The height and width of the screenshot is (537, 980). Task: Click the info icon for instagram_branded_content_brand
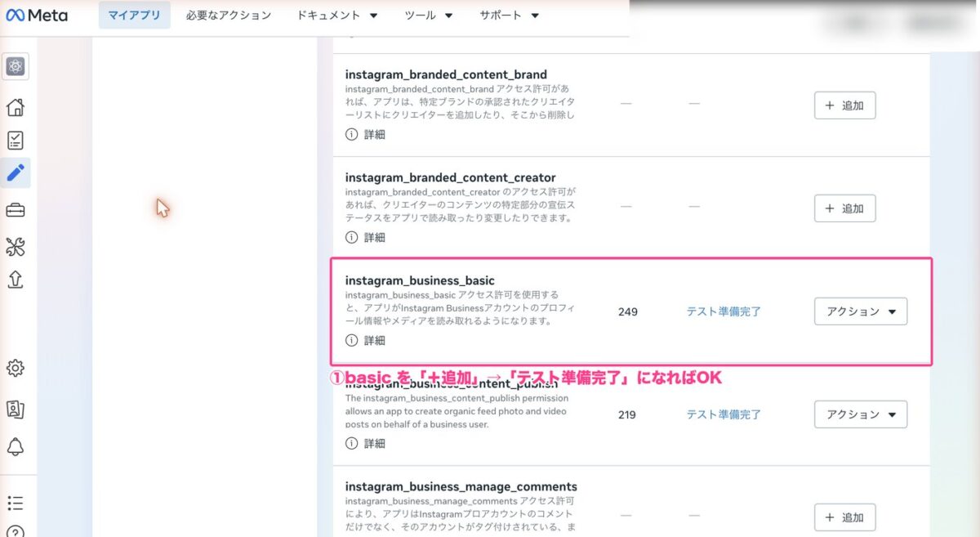(x=352, y=134)
